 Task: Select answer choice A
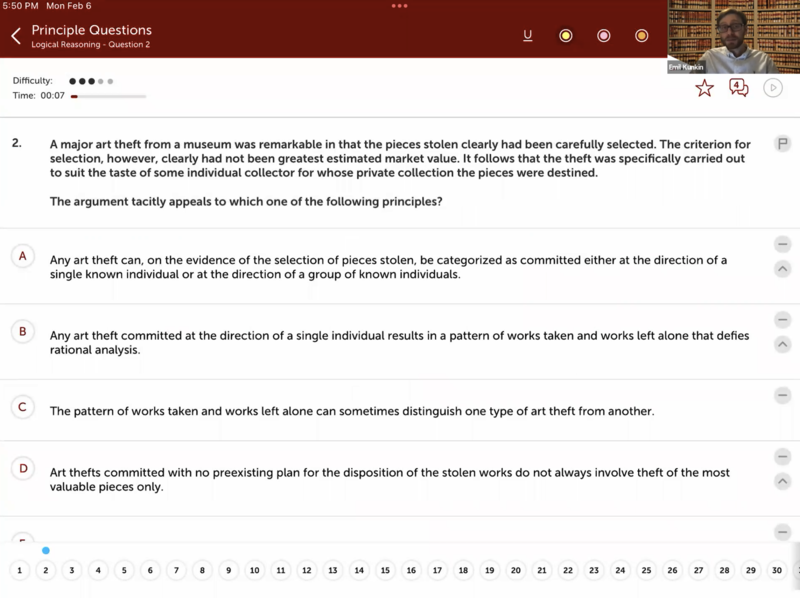click(23, 256)
